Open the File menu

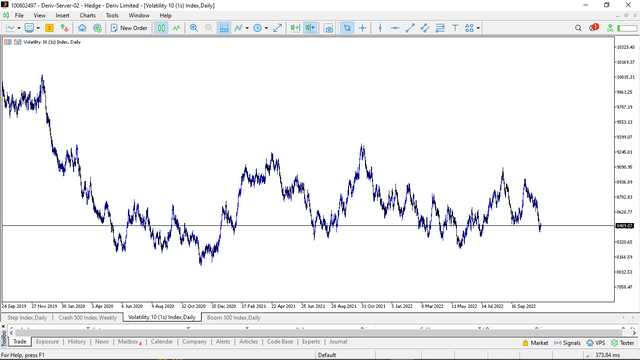point(19,16)
